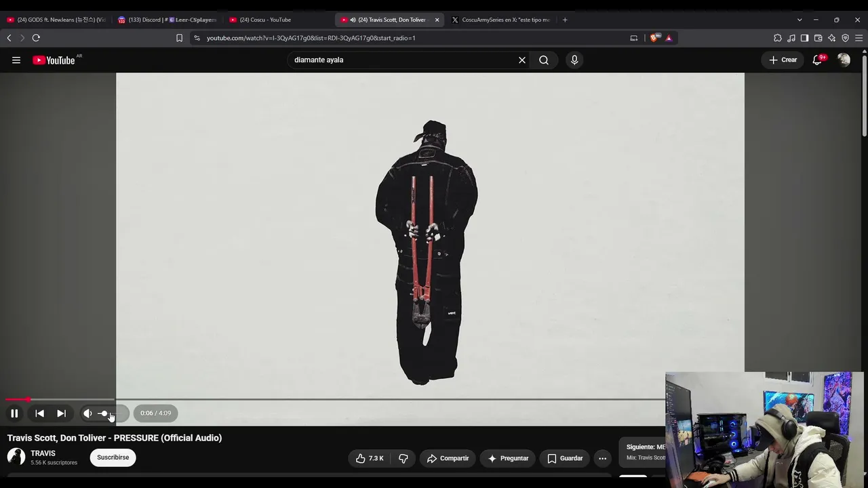Save the video with Guardar
This screenshot has height=488, width=868.
(565, 459)
